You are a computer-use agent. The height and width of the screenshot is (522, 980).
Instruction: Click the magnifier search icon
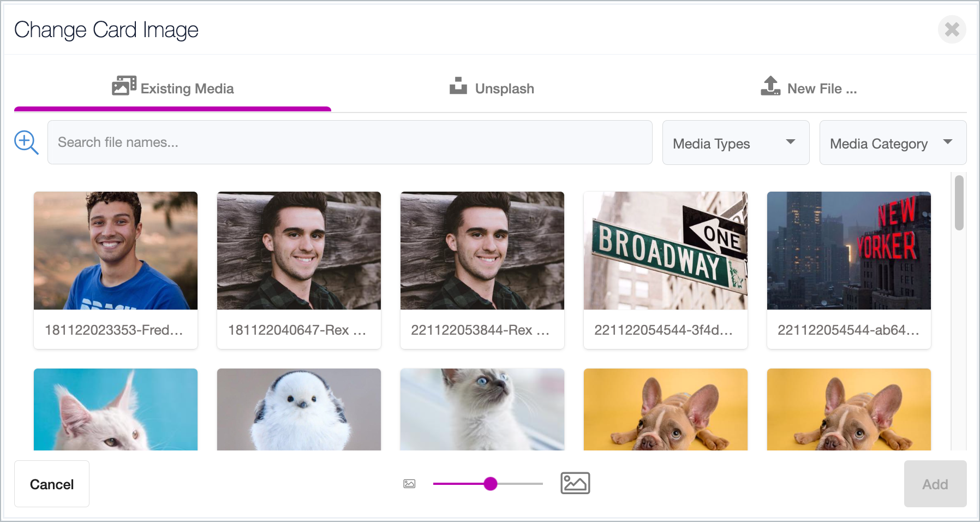coord(26,143)
